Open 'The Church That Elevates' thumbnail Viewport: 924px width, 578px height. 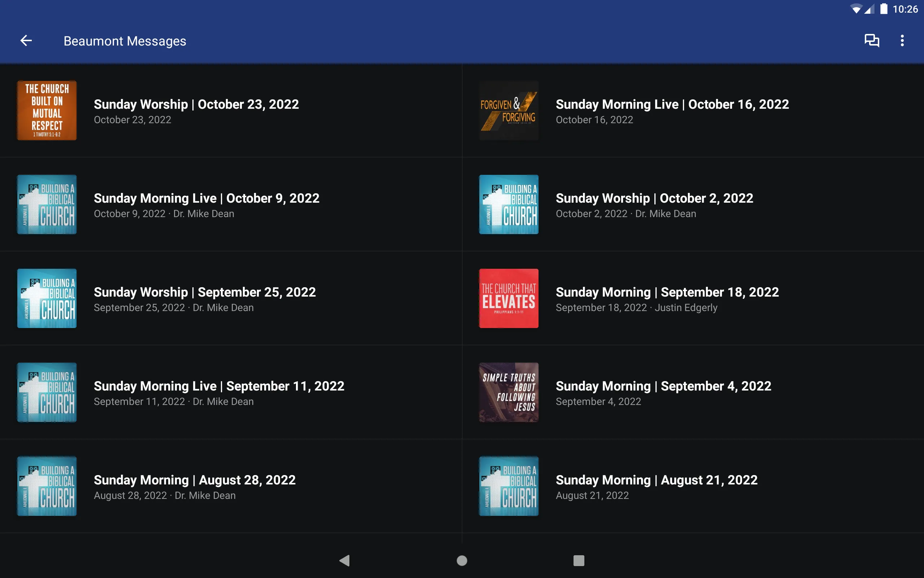[x=509, y=298]
